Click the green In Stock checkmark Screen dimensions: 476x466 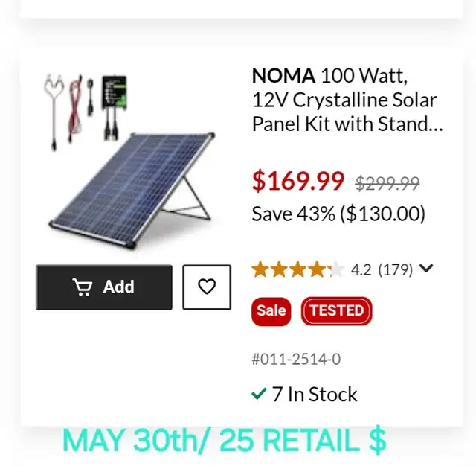click(259, 394)
